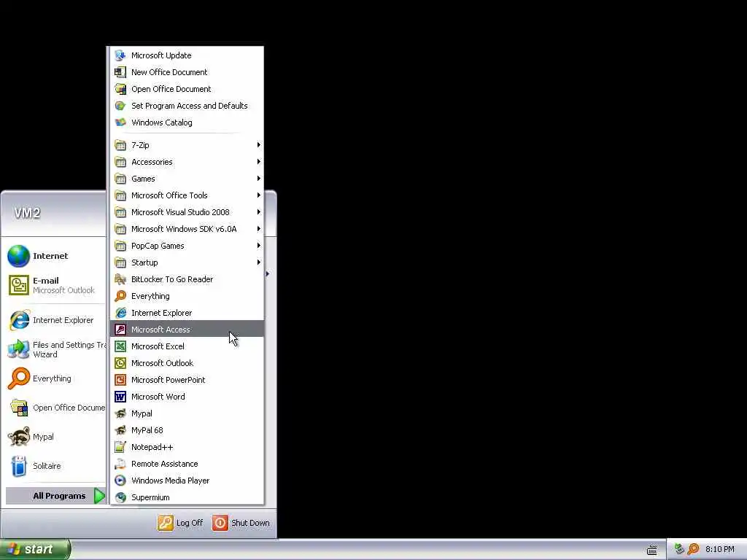Choose Everything entry in All Programs list

tap(187, 296)
